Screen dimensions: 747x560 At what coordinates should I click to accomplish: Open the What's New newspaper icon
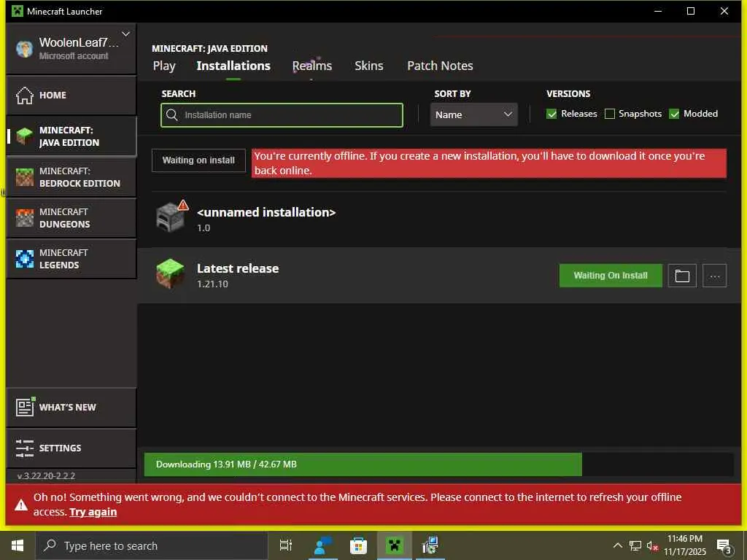click(25, 407)
